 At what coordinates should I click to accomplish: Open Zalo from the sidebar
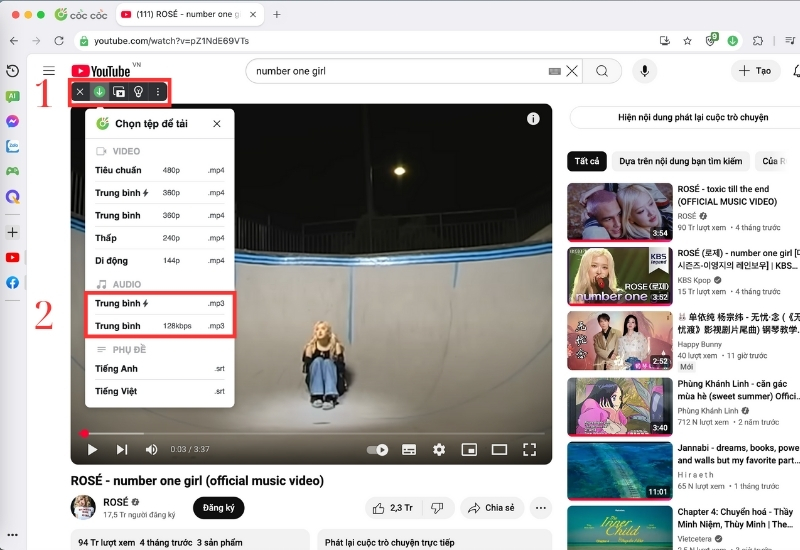[x=13, y=146]
